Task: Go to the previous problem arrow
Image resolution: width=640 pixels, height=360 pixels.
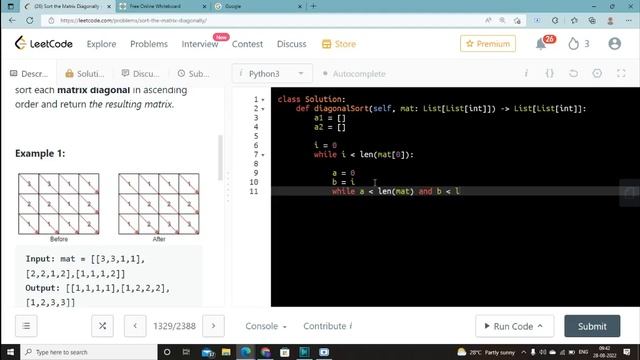Action: (x=135, y=326)
